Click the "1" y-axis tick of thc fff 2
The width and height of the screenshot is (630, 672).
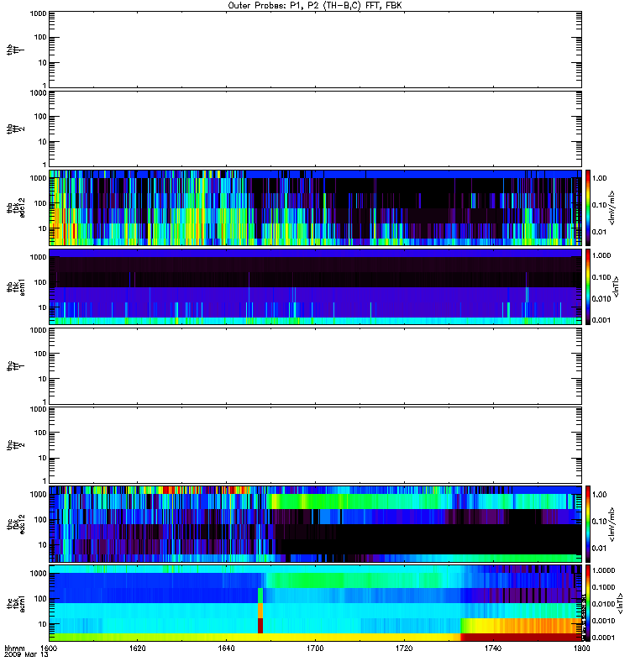pos(45,480)
